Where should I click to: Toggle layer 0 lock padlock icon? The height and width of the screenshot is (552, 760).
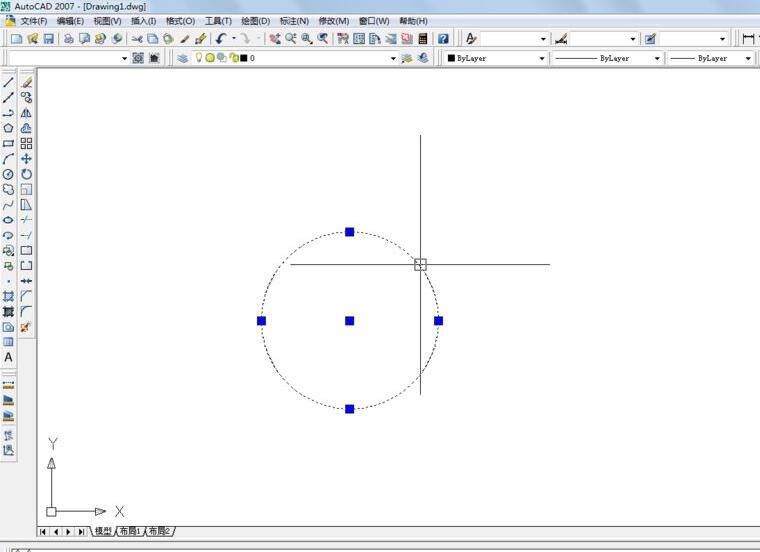234,58
